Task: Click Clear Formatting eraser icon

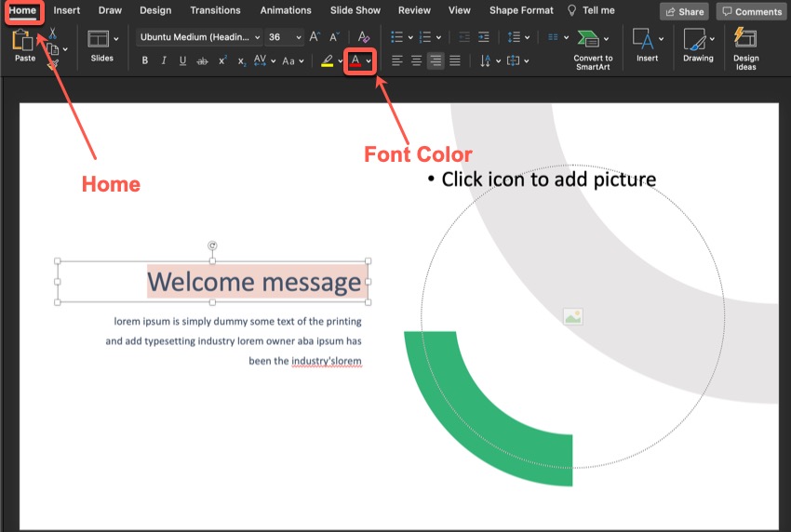Action: click(x=364, y=37)
